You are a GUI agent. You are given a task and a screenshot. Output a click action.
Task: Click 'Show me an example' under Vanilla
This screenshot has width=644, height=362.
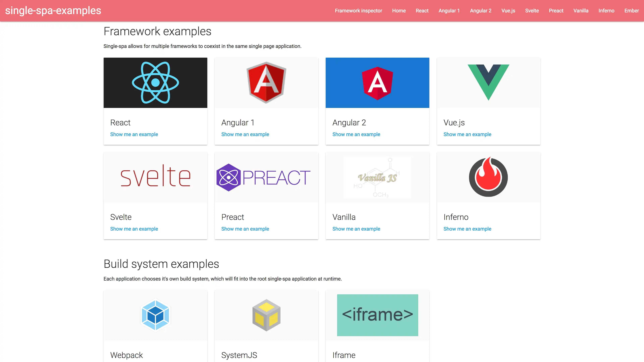coord(356,229)
